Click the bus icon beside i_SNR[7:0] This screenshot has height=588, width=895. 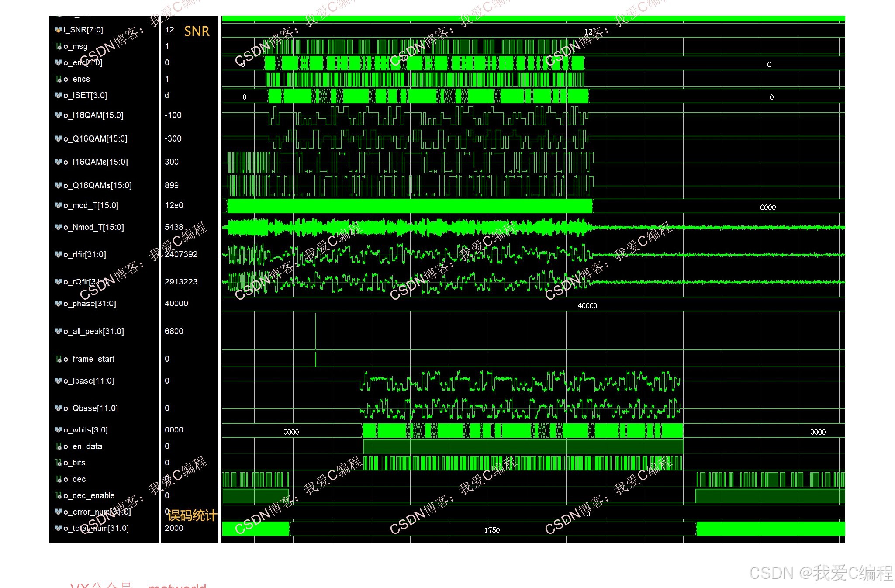coord(58,30)
